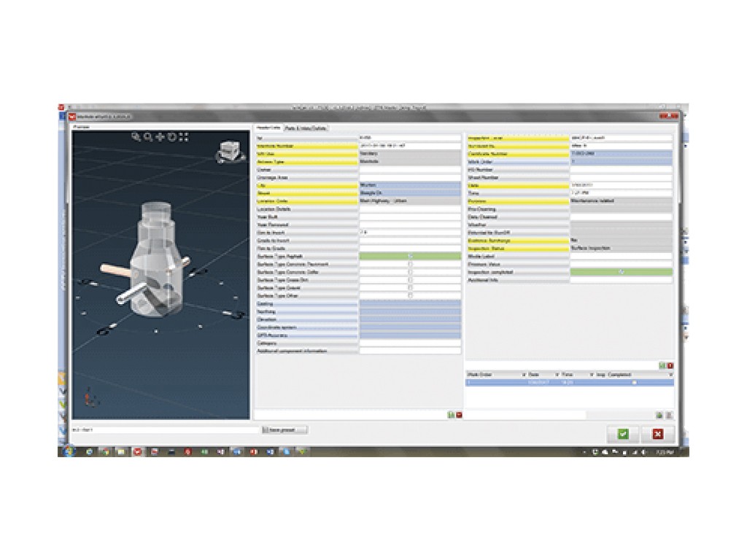This screenshot has height=560, width=747.
Task: Activate the magnifier zoom tool in the 3D viewer
Action: 148,137
